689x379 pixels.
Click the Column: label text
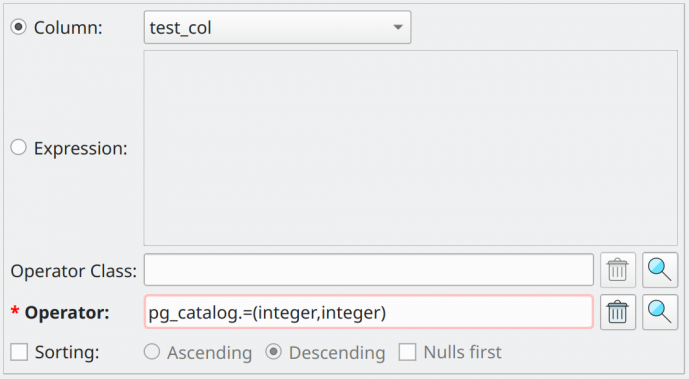tap(68, 28)
